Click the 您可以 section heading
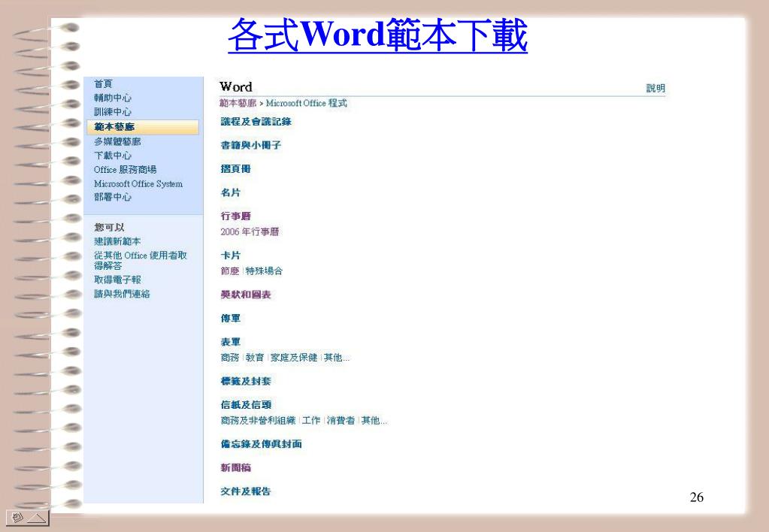 109,228
